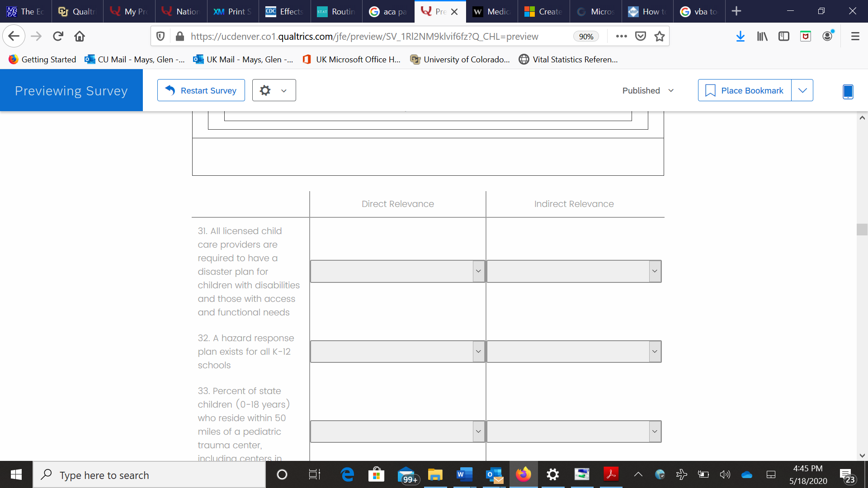Switch to the Effects browser tab
Screen dimensions: 868x488
[x=284, y=11]
